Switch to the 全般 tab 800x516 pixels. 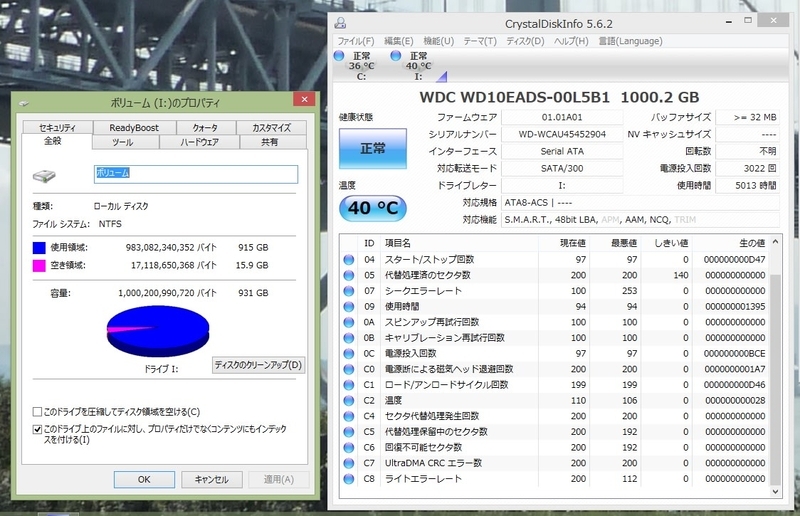pos(53,141)
